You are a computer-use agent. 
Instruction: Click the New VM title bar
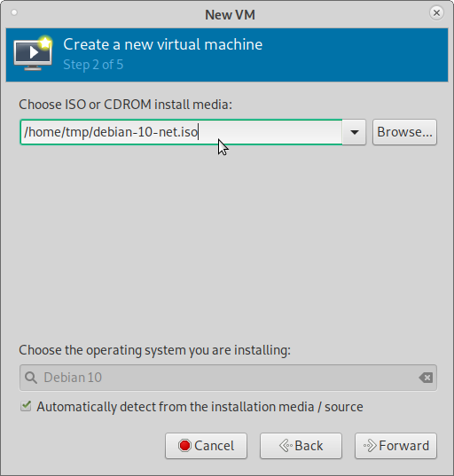pyautogui.click(x=230, y=14)
